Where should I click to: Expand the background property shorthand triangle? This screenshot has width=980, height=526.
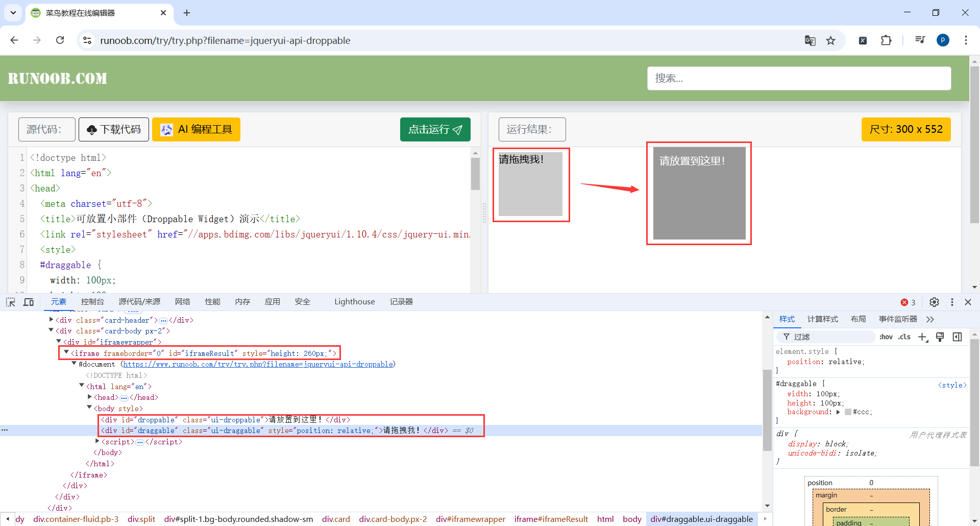click(838, 412)
